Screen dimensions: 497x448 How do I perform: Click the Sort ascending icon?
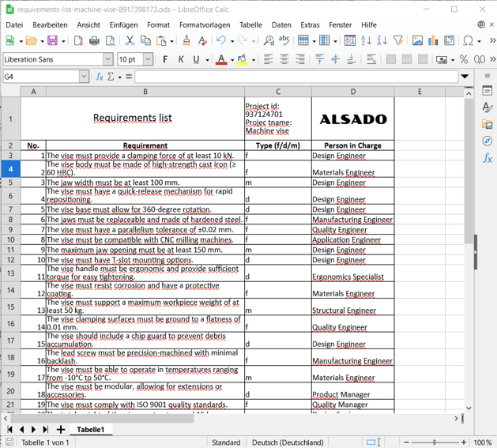(x=366, y=40)
